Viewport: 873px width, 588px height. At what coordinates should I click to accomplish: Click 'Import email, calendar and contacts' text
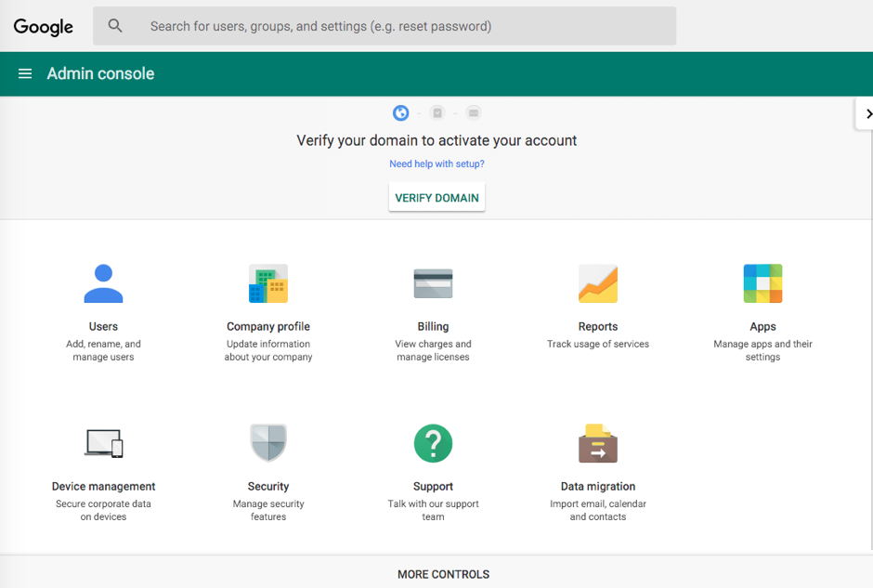598,510
